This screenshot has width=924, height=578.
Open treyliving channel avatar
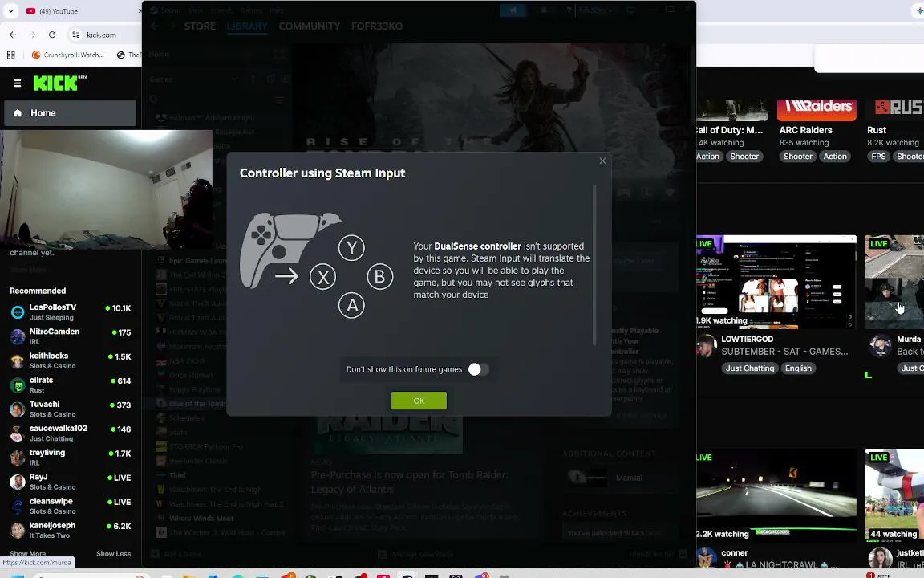(x=18, y=457)
